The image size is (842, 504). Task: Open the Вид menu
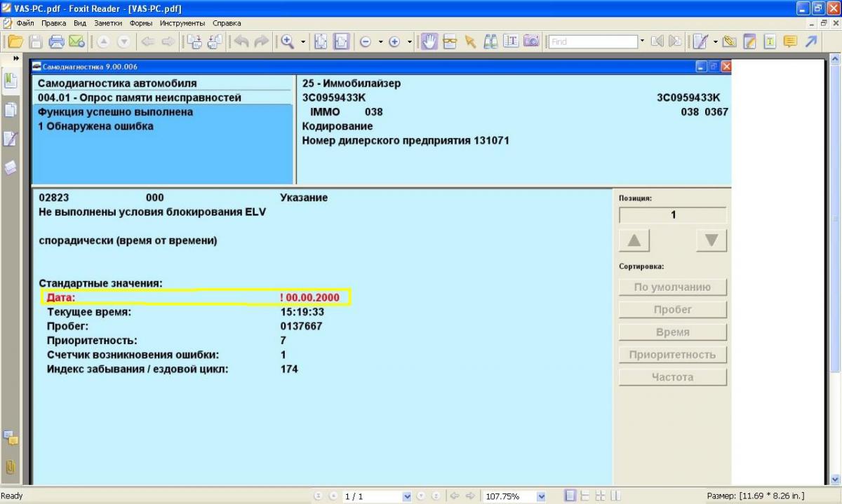click(x=80, y=23)
